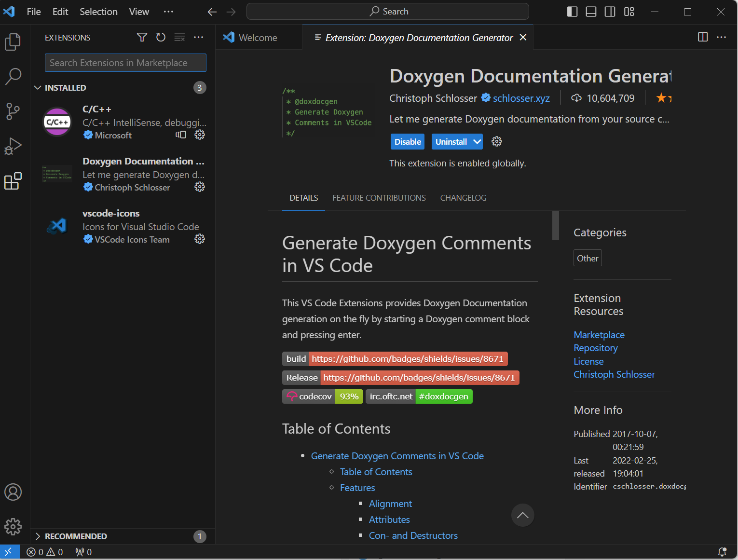This screenshot has width=738, height=560.
Task: Open editor more actions menu
Action: [x=722, y=37]
